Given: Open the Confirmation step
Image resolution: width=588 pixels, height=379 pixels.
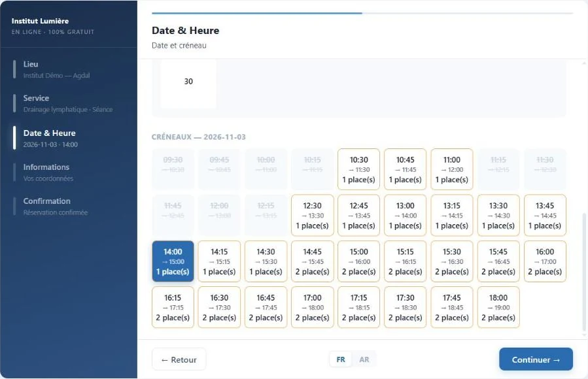Looking at the screenshot, I should coord(69,206).
